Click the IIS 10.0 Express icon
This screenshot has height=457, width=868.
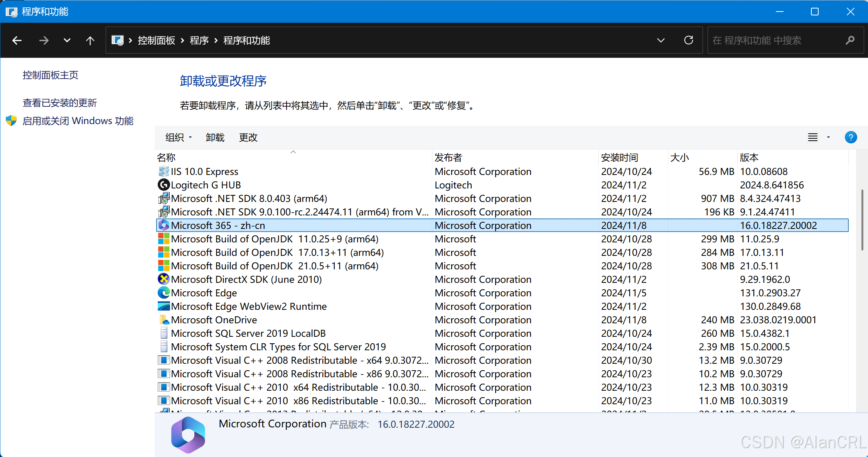pos(163,171)
